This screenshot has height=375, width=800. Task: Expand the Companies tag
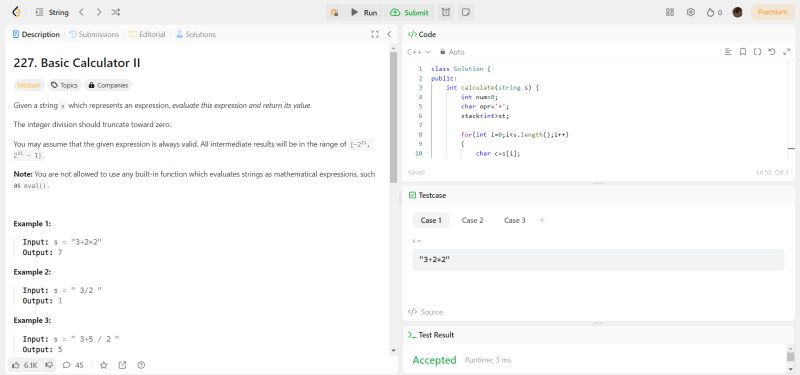(x=108, y=85)
